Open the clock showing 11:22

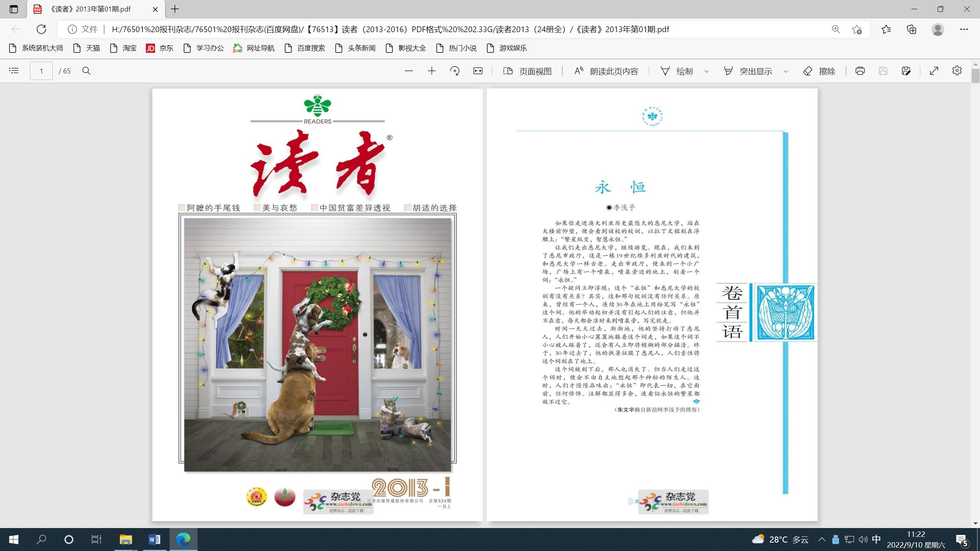click(916, 540)
